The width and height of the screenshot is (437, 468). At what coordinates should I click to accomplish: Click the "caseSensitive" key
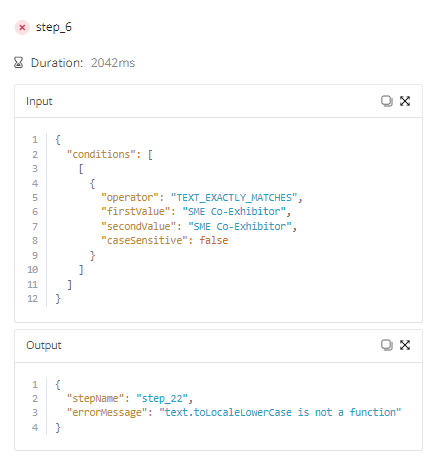click(145, 240)
